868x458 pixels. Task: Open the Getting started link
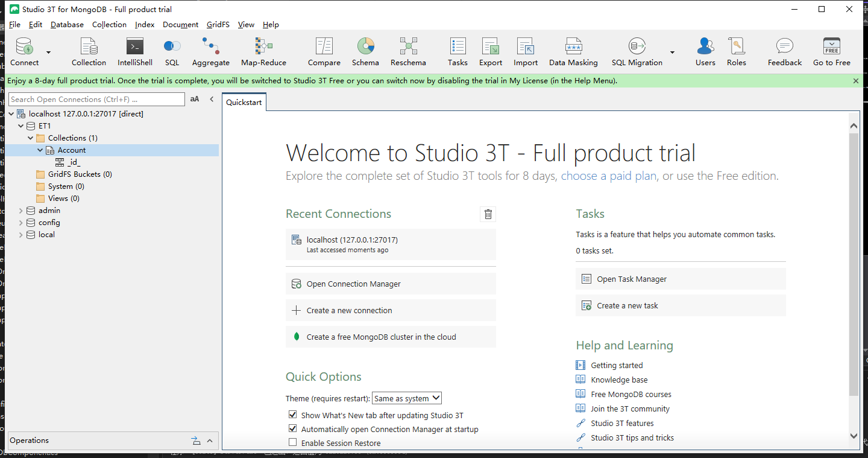point(617,365)
